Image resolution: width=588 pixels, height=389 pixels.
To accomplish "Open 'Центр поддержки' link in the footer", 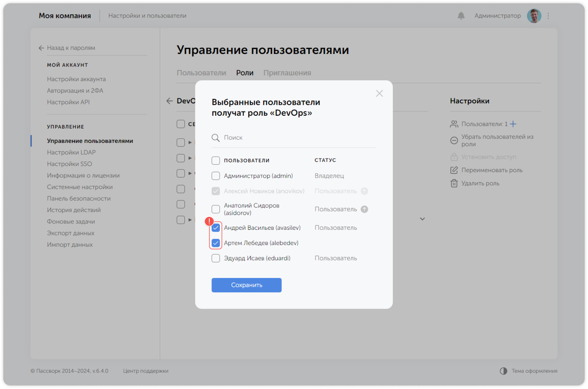I will (x=145, y=371).
